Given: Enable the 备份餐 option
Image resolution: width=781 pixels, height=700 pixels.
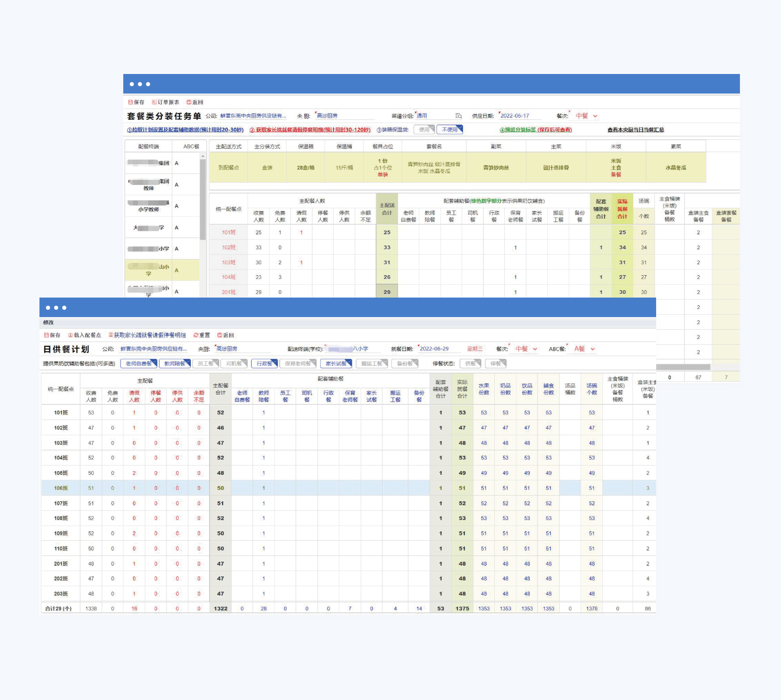Looking at the screenshot, I should click(x=405, y=364).
